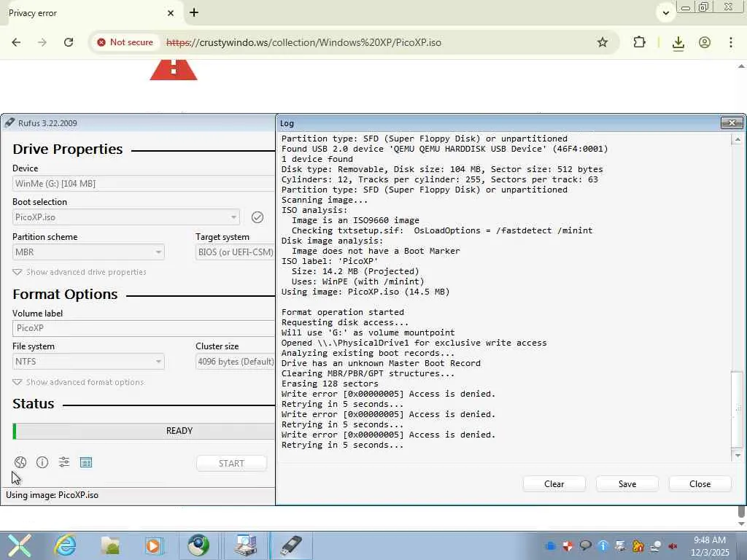Click the Not secure site info badge
This screenshot has height=560, width=747.
(x=125, y=42)
